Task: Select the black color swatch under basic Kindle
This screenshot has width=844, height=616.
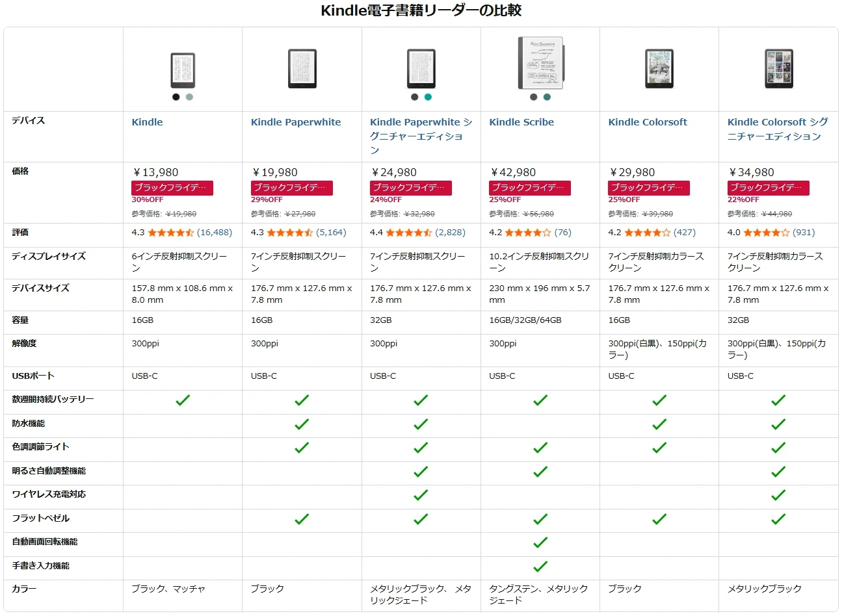Action: 176,97
